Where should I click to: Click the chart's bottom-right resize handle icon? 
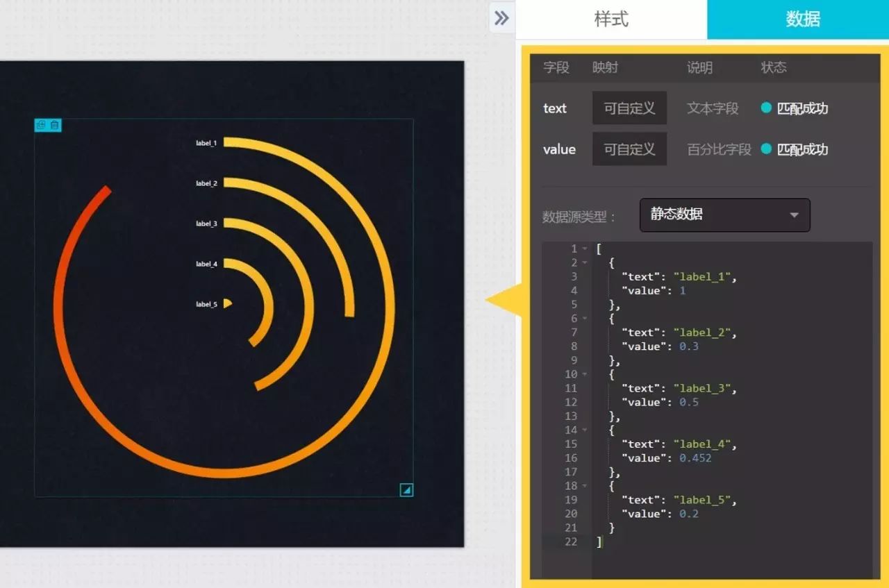[x=407, y=490]
